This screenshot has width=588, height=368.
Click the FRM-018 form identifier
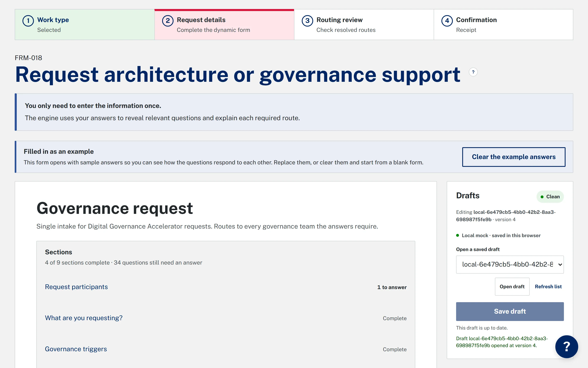click(28, 58)
